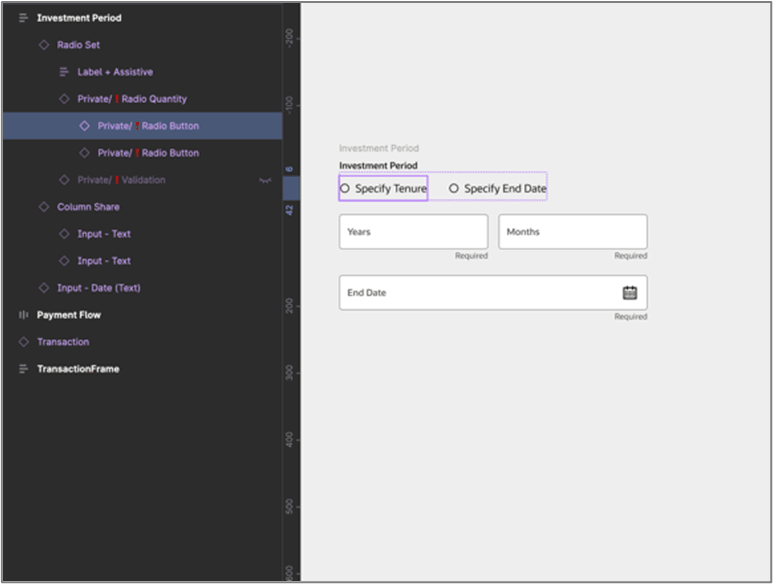This screenshot has width=773, height=584.
Task: Click the gray Investment Period frame title
Action: [x=379, y=148]
